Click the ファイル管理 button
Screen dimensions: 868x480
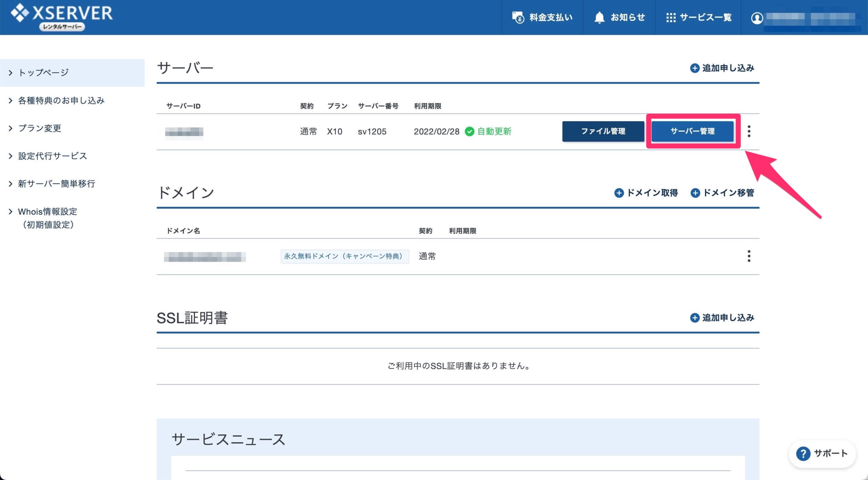(x=603, y=131)
